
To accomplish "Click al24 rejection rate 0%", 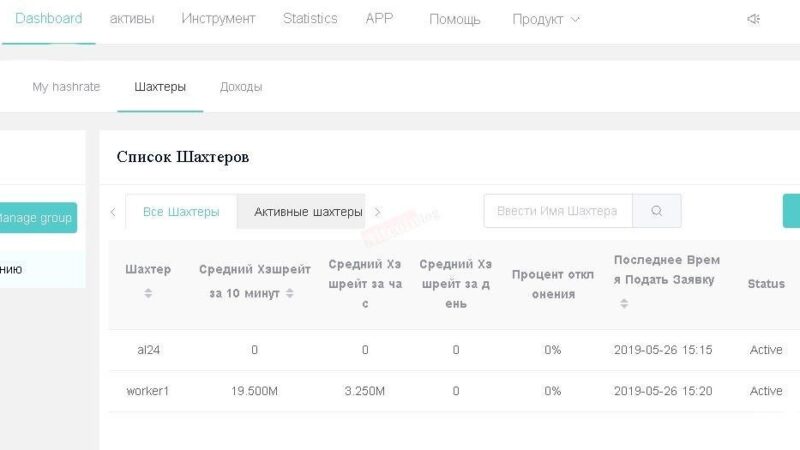I will (553, 350).
